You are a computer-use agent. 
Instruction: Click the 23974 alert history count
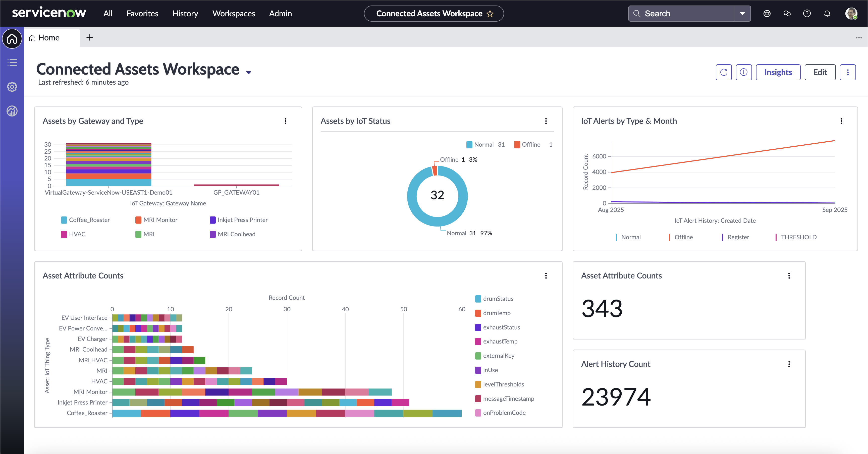click(x=616, y=397)
